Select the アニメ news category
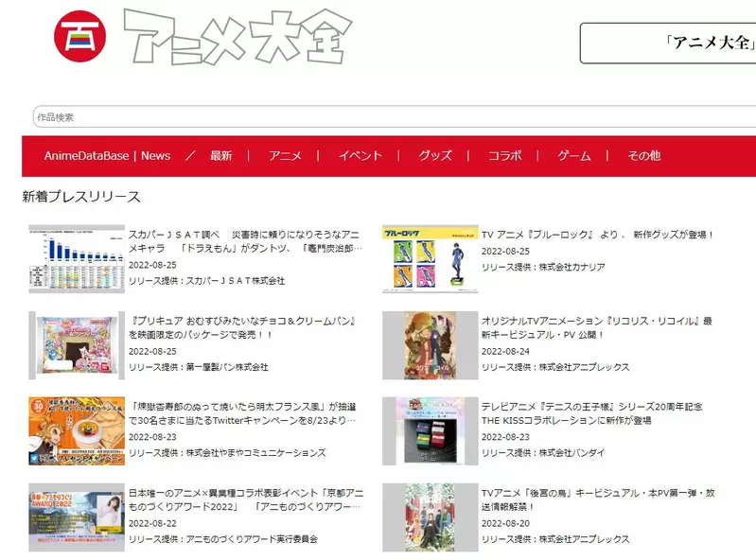The height and width of the screenshot is (560, 756). 285,156
